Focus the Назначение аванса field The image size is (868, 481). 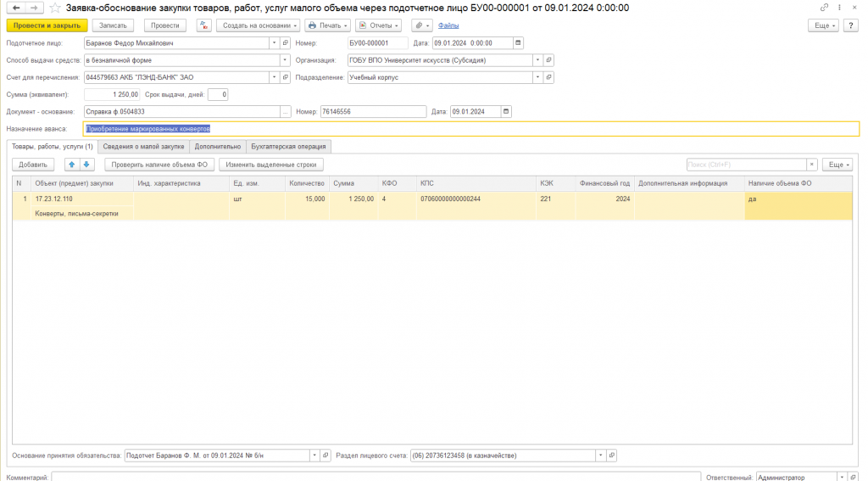point(471,129)
